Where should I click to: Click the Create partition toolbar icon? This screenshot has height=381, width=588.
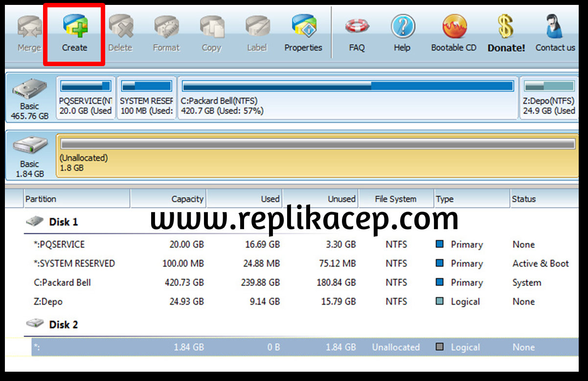[x=74, y=32]
